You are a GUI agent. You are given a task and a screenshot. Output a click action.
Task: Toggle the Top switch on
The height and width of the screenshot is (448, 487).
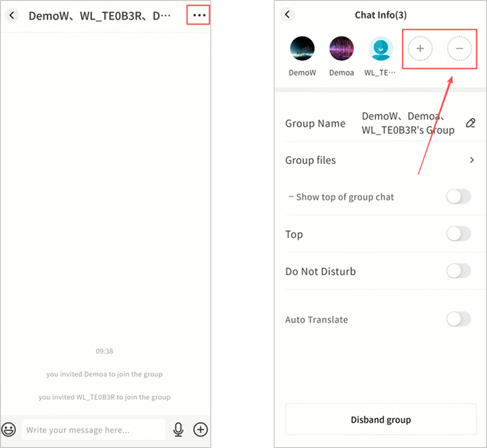tap(458, 234)
